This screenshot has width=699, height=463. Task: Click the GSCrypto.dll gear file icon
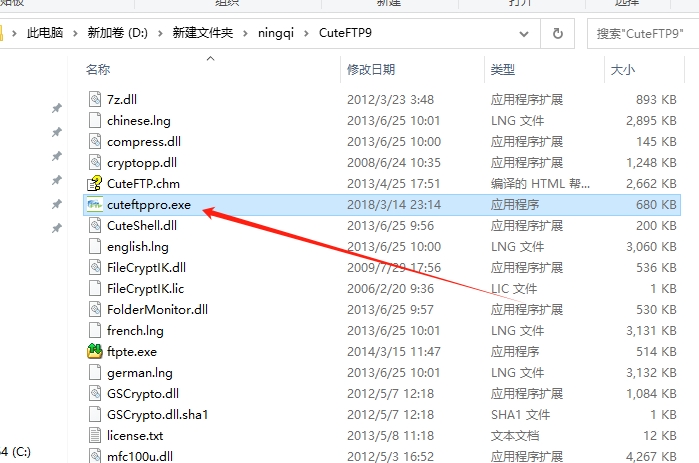(x=95, y=393)
